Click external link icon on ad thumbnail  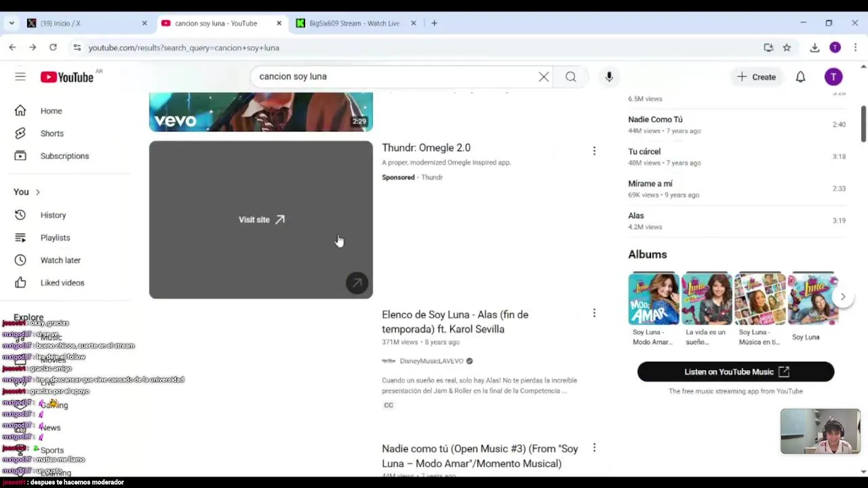(x=357, y=283)
